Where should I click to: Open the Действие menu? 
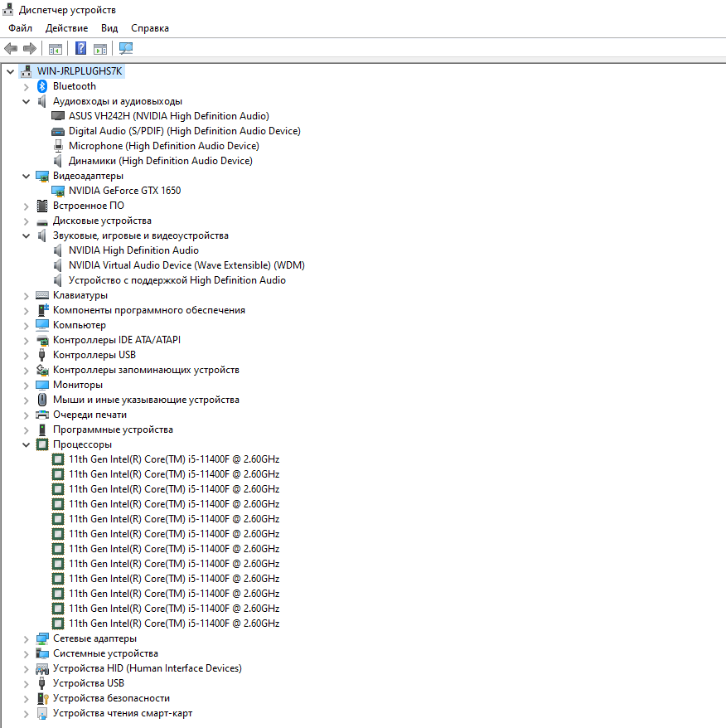coord(66,28)
